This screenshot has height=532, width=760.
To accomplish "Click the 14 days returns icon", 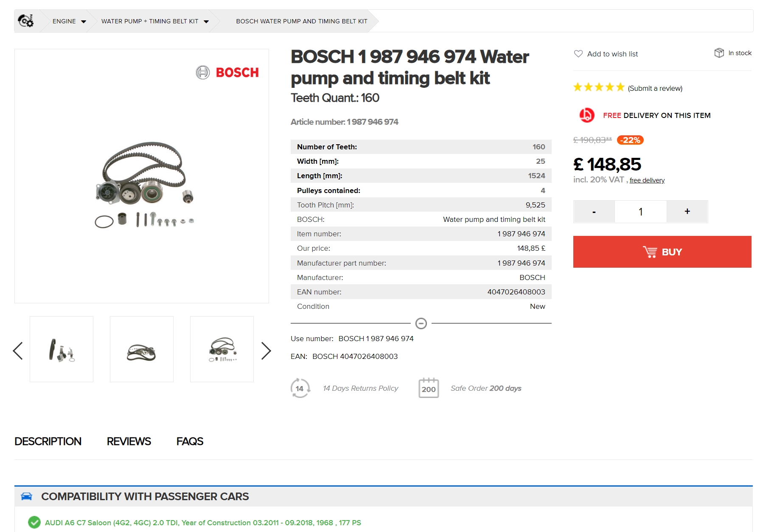I will (x=300, y=388).
